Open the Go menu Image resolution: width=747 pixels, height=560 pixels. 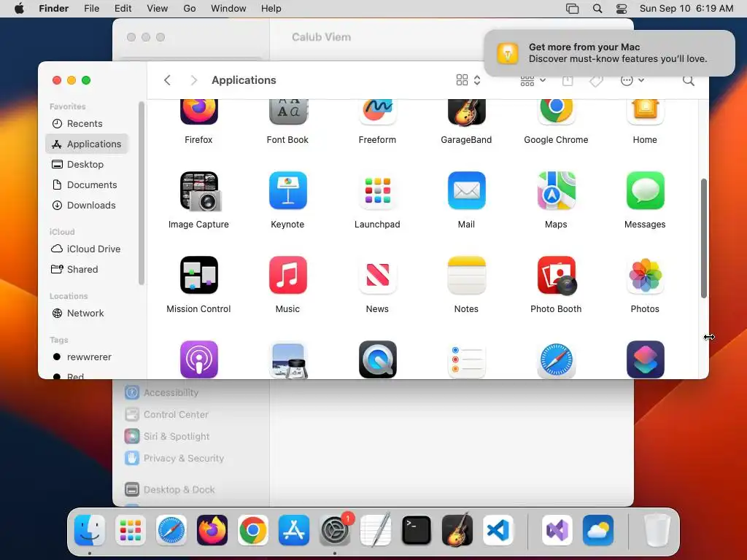tap(190, 9)
